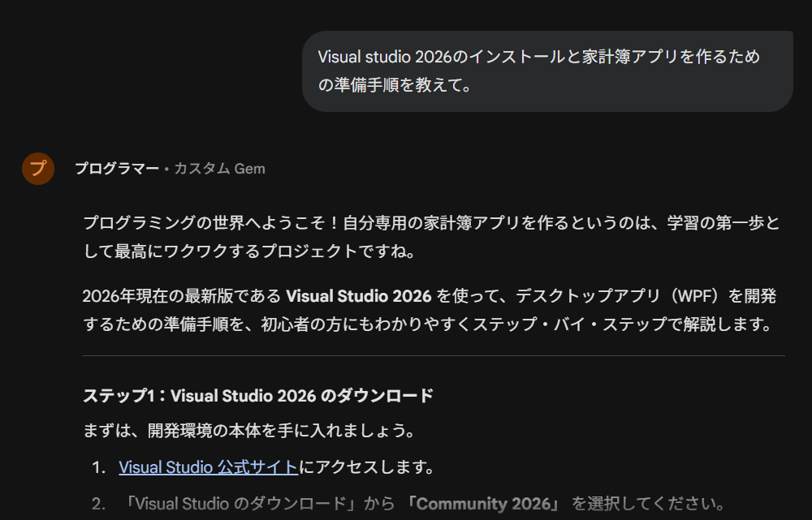This screenshot has height=520, width=812.
Task: Click にアクセスします text after the link
Action: pos(366,467)
